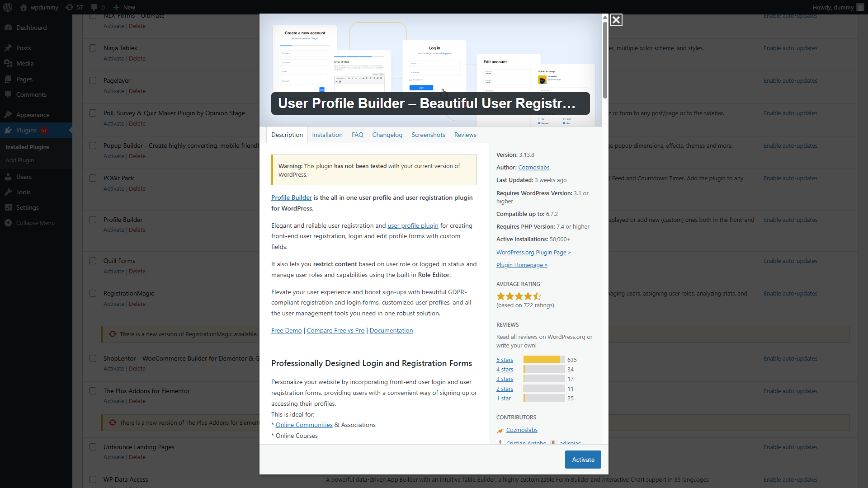Open the Plugin Homepage link

point(522,265)
